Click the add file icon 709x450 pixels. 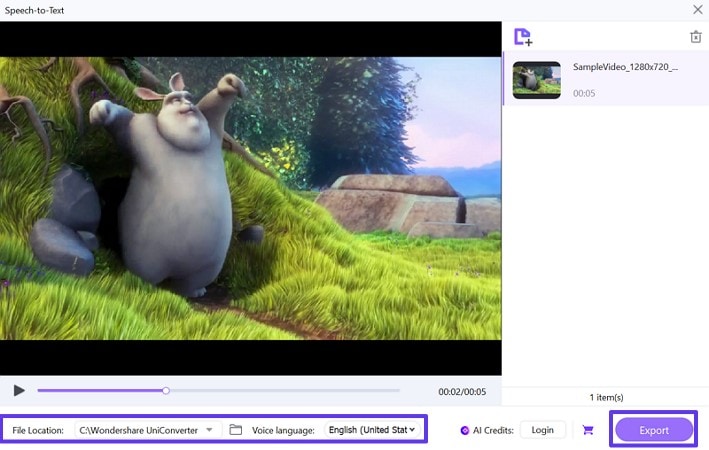pos(523,37)
